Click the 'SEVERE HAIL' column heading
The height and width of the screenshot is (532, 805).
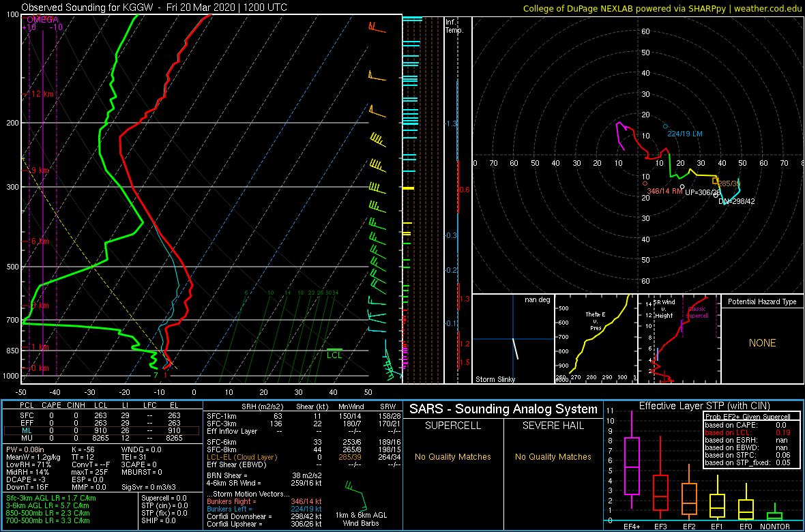coord(553,427)
